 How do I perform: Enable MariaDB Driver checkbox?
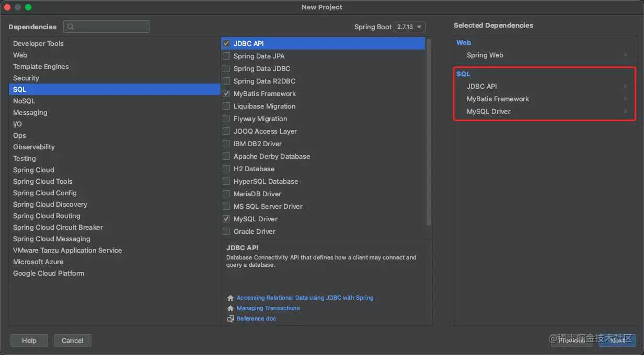[x=226, y=194]
